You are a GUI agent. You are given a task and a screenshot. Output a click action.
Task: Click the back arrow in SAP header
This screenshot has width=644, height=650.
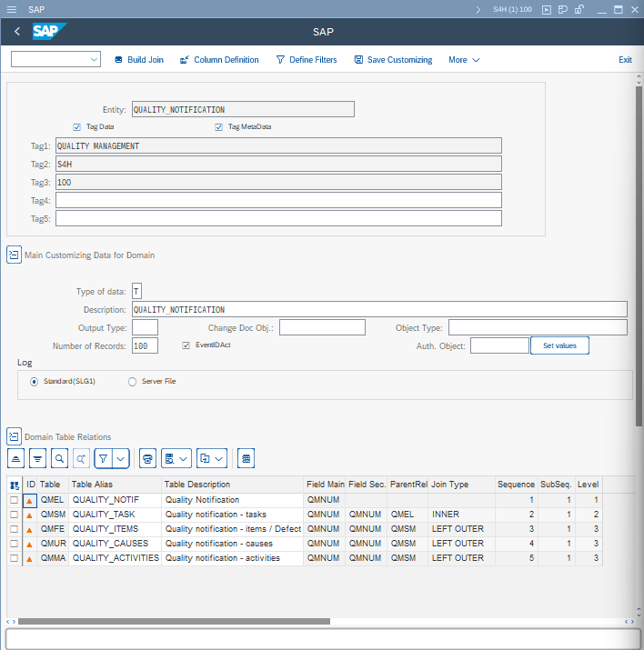coord(17,32)
